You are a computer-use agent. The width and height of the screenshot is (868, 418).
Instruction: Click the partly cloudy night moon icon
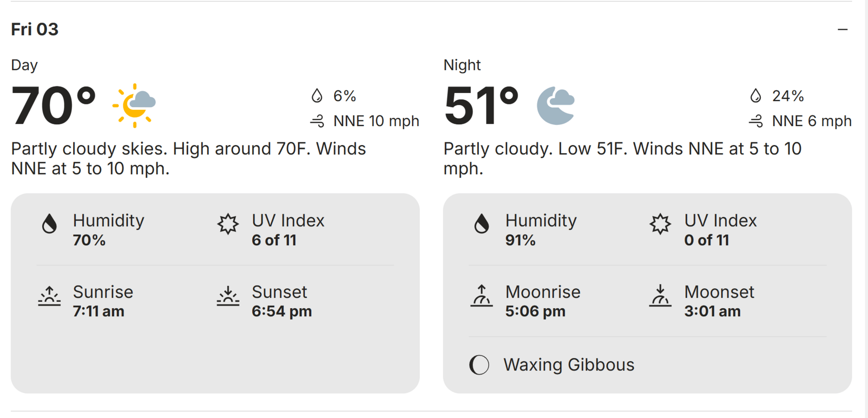click(x=556, y=105)
